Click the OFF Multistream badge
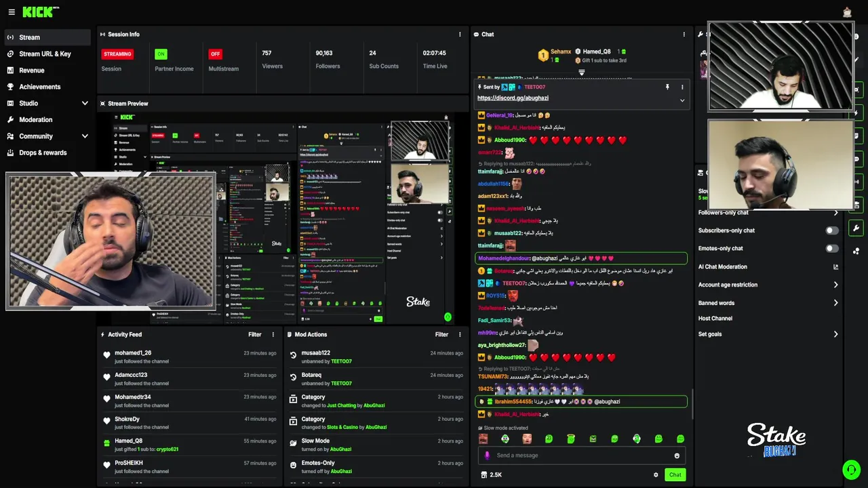This screenshot has height=488, width=868. click(215, 54)
